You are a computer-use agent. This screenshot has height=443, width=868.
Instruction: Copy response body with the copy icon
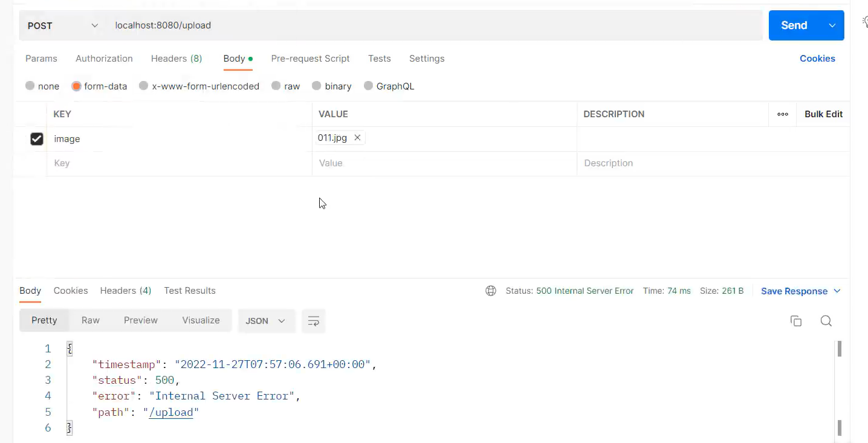pyautogui.click(x=796, y=321)
